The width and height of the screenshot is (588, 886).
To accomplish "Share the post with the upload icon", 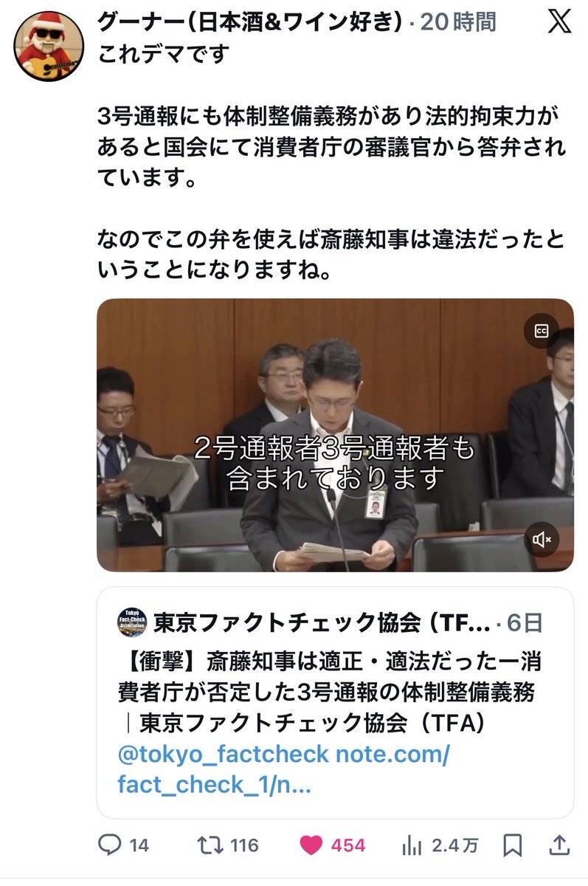I will pyautogui.click(x=561, y=845).
